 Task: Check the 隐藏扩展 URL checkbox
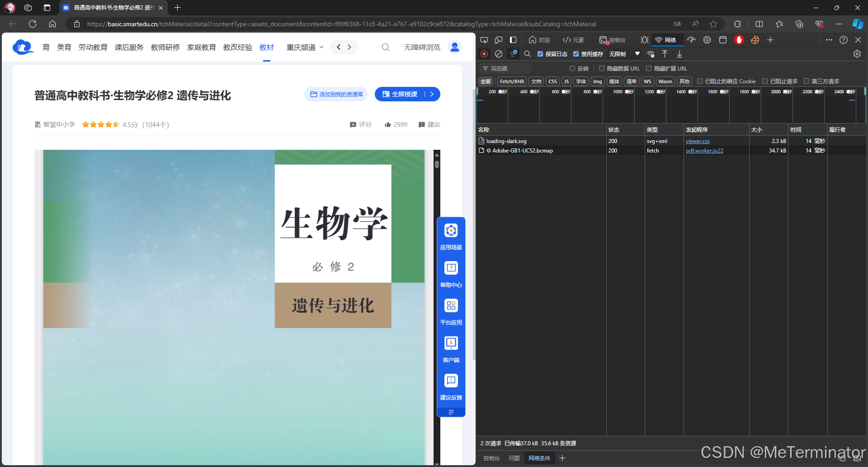(649, 68)
